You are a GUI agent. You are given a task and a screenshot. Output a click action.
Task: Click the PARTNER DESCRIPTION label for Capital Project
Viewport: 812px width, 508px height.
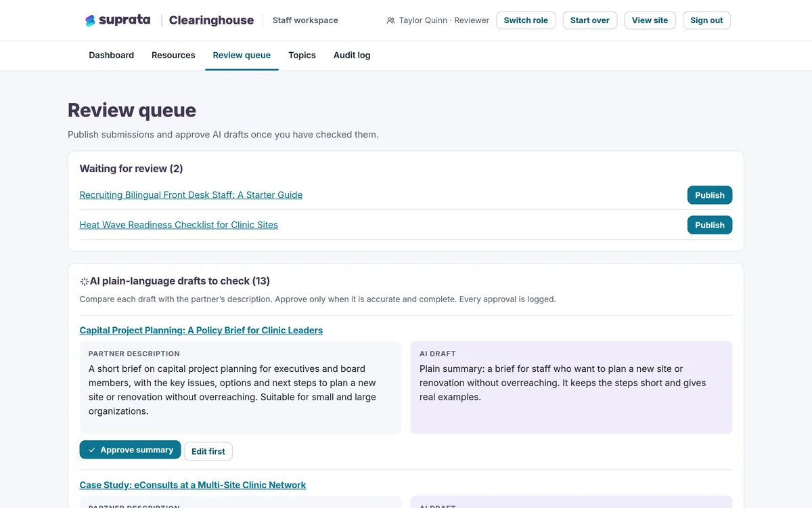tap(134, 354)
